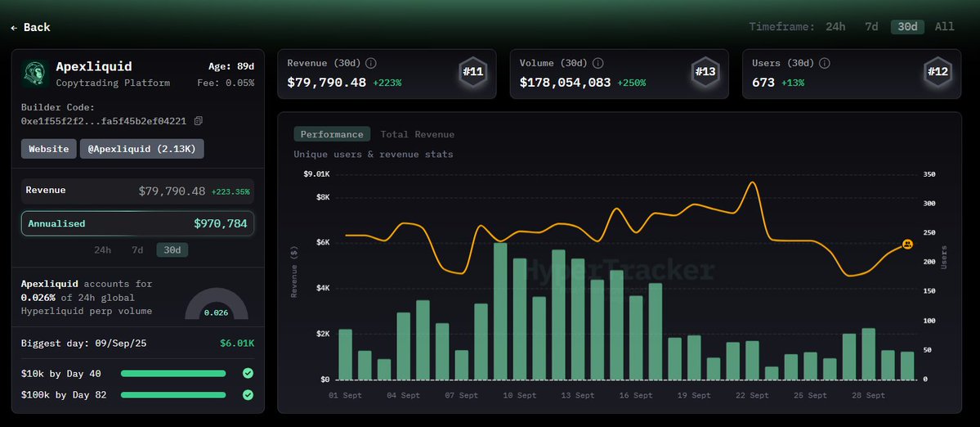The height and width of the screenshot is (427, 980).
Task: Copy the builder code with copy icon
Action: (198, 121)
